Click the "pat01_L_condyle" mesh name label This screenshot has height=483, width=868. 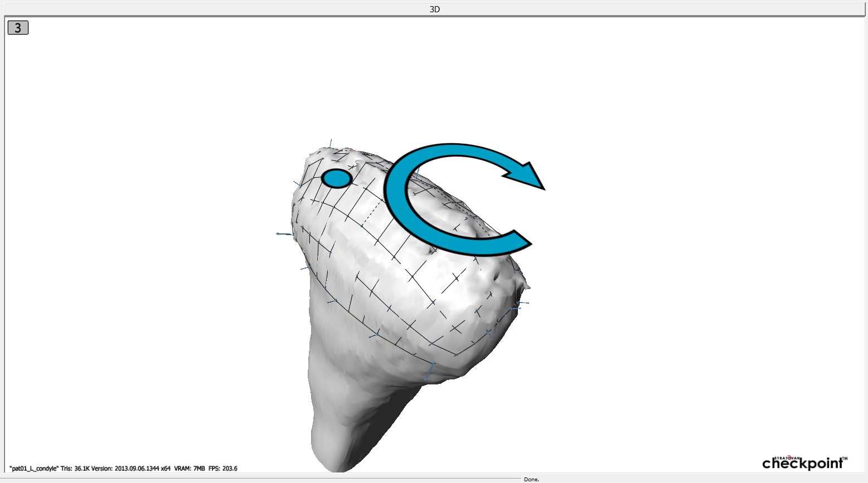coord(34,469)
